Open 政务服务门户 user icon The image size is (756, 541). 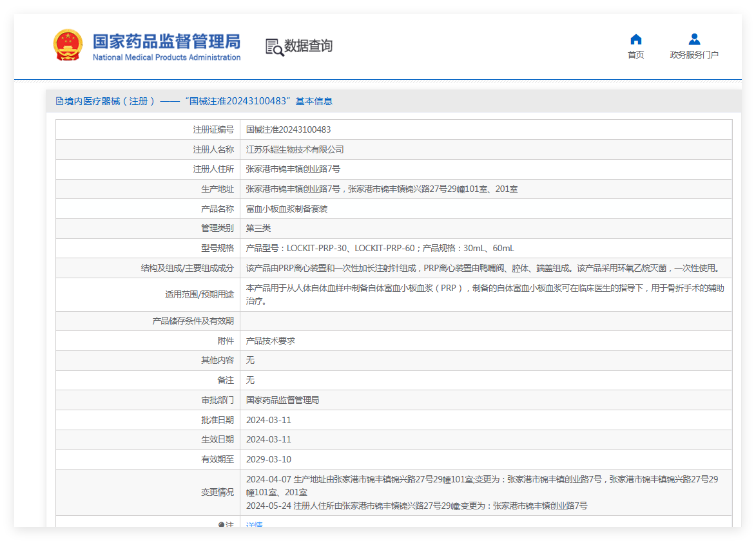point(694,39)
